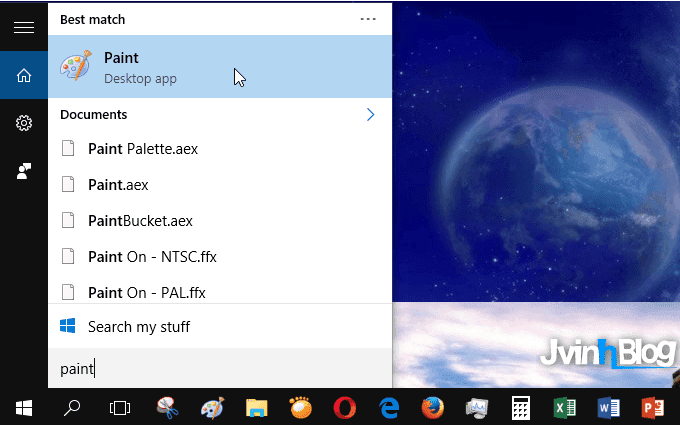Open PaintBucket.aex file result
The image size is (680, 425).
220,221
